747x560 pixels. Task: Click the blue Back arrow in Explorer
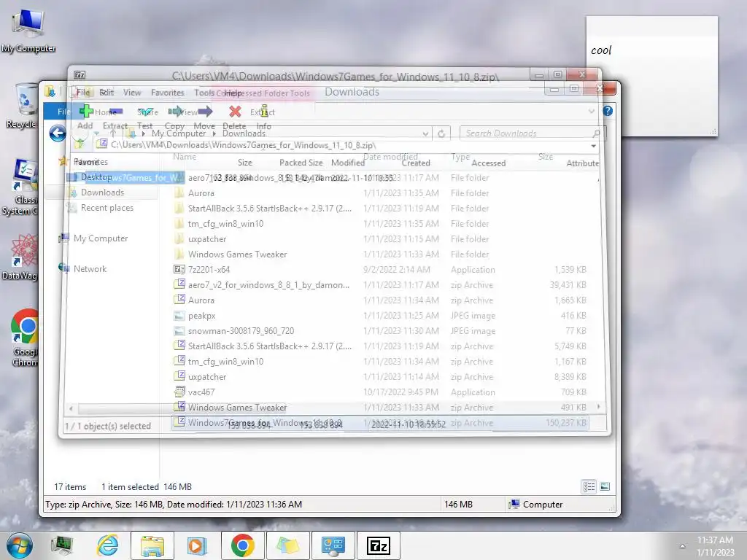(x=58, y=133)
